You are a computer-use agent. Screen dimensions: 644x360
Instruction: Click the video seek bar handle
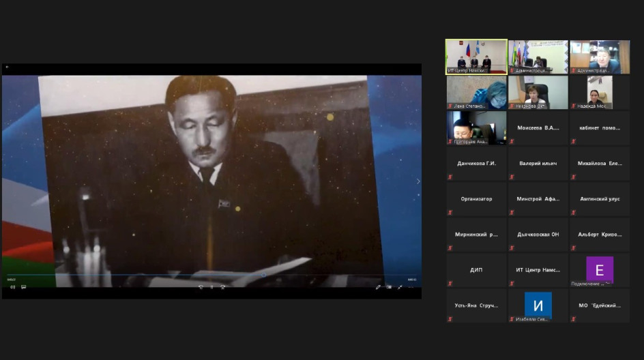point(265,275)
